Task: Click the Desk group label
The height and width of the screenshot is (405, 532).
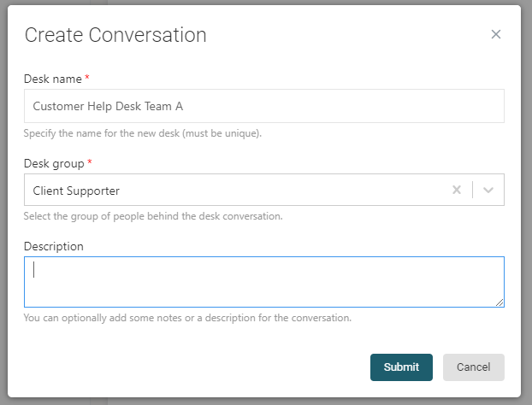Action: click(55, 162)
